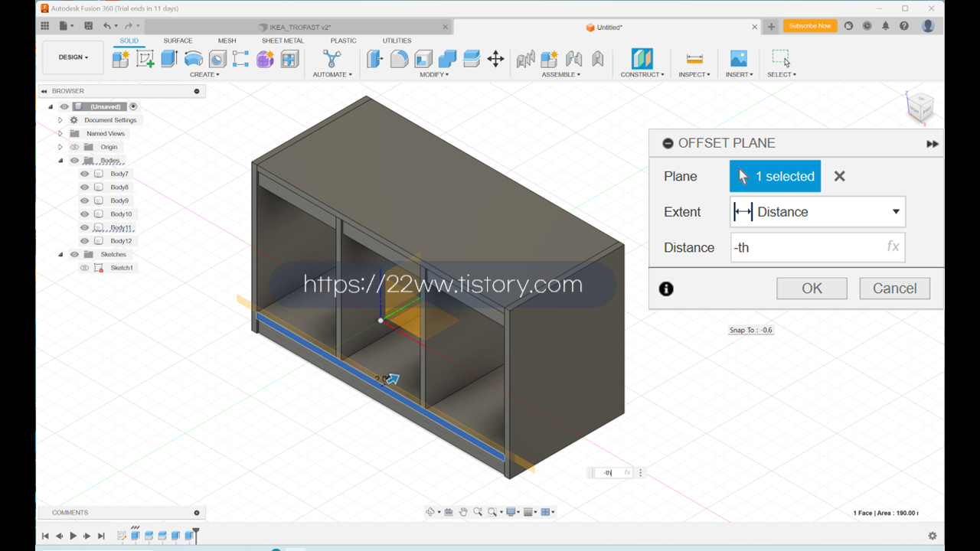The height and width of the screenshot is (551, 980).
Task: Click the timeline position marker
Action: tap(196, 535)
